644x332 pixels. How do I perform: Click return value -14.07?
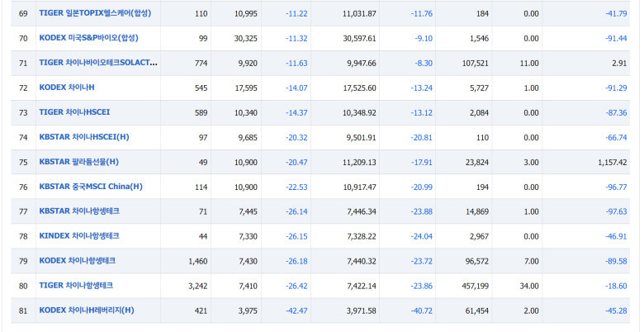click(x=296, y=88)
